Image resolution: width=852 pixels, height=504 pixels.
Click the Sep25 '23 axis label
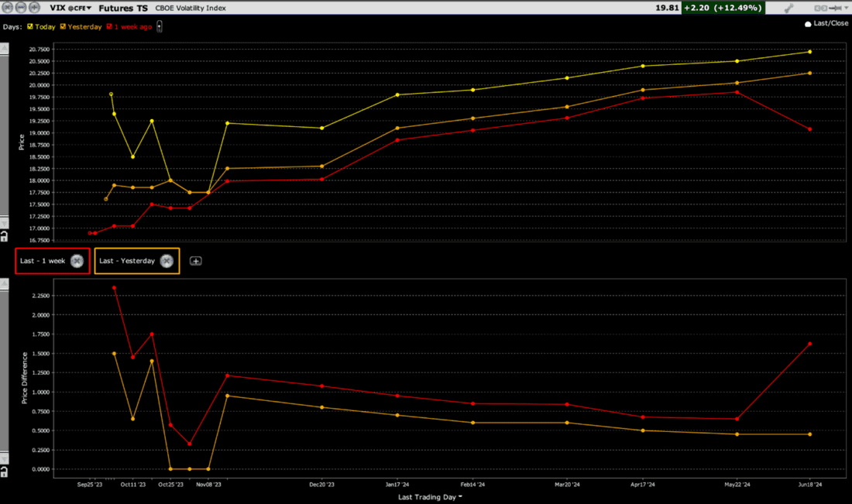[90, 485]
